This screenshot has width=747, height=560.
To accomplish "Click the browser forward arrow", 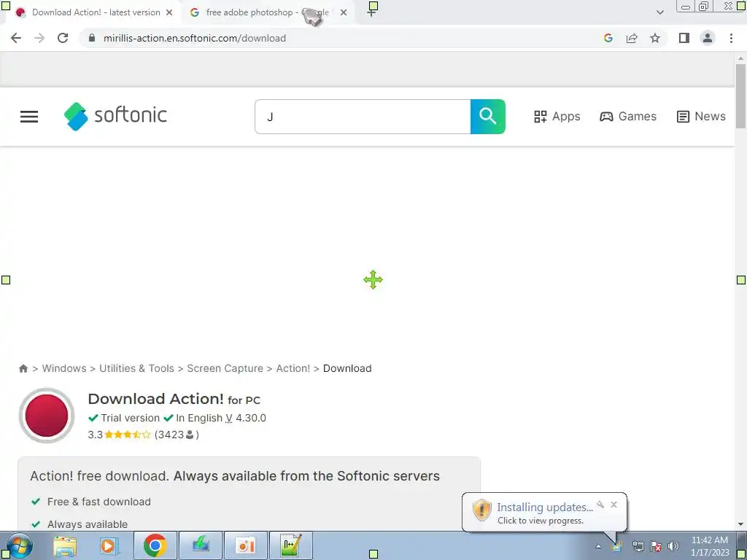I will coord(39,38).
